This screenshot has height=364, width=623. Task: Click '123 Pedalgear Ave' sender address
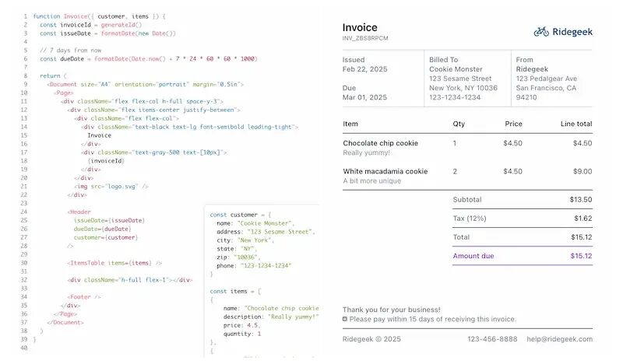click(x=547, y=79)
